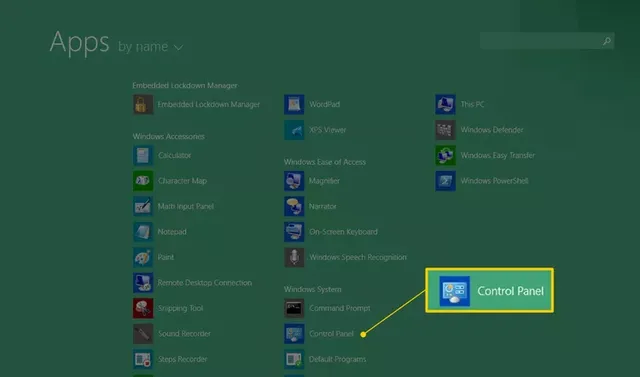Open the Embedded Lockdown Manager padlock icon
The height and width of the screenshot is (377, 640).
(x=143, y=104)
